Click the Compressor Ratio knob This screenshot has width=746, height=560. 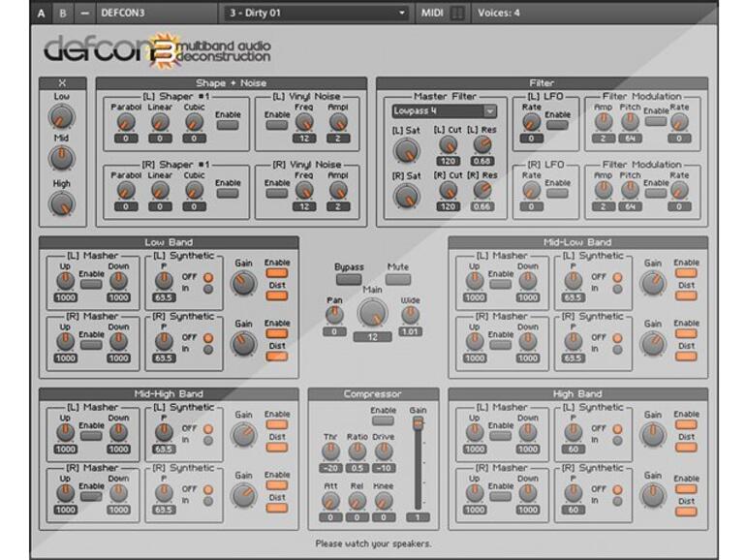pyautogui.click(x=357, y=451)
